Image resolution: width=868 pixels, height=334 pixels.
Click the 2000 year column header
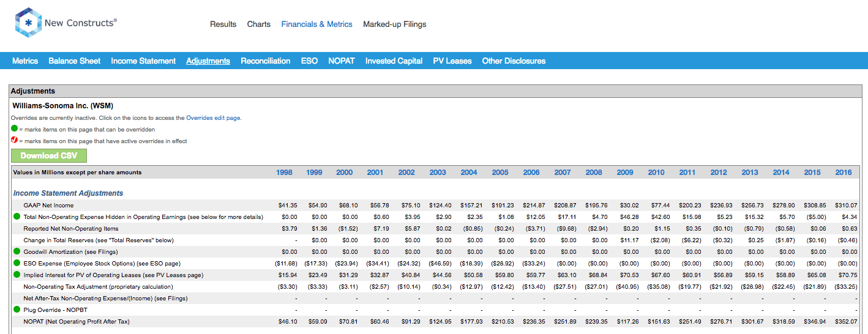click(x=345, y=173)
